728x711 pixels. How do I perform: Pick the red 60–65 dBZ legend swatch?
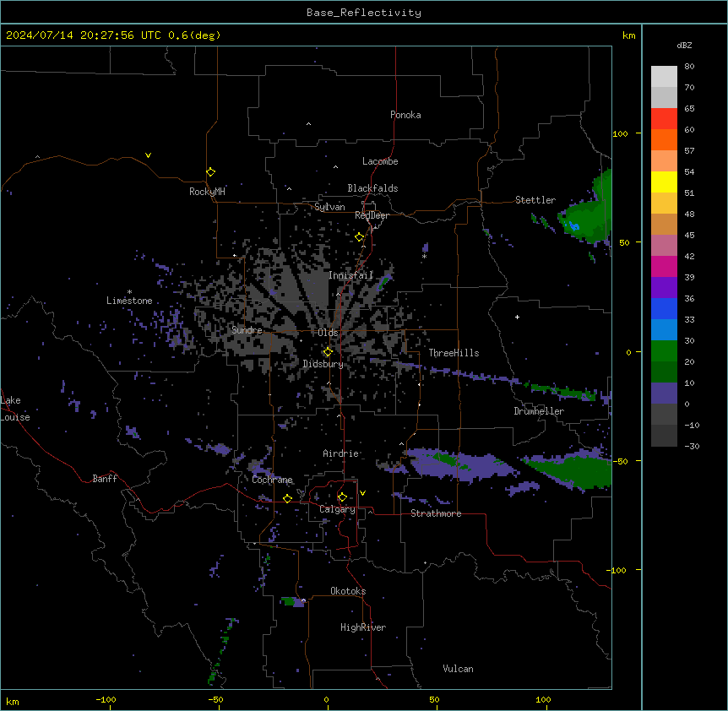point(664,119)
